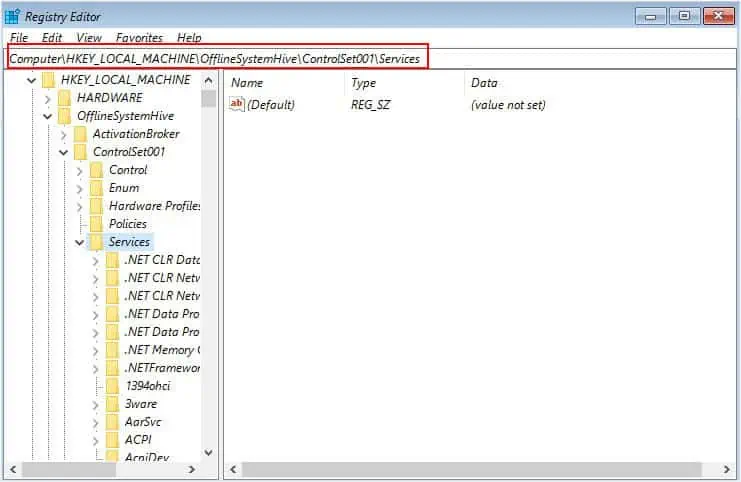Select the ControlSet001 tree item

click(x=129, y=152)
